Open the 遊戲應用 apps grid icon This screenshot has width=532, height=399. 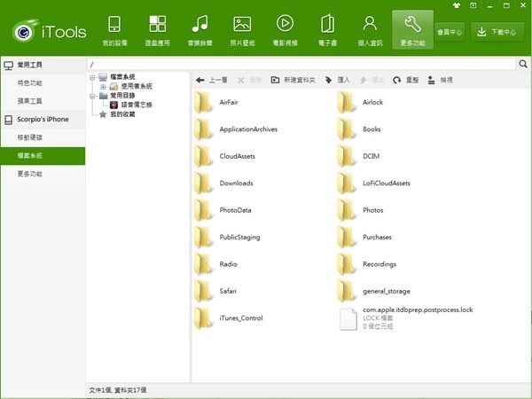(x=157, y=30)
